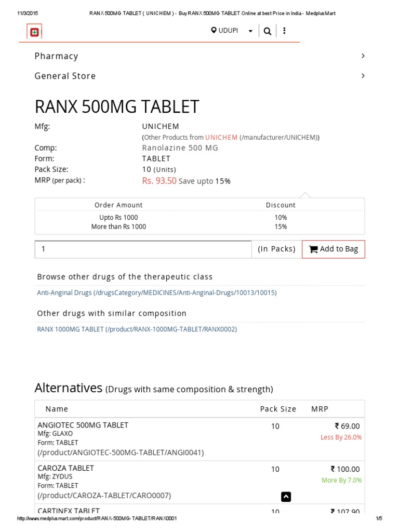Click the Add to Bag button
Viewport: 399px width, 532px height.
tap(334, 249)
